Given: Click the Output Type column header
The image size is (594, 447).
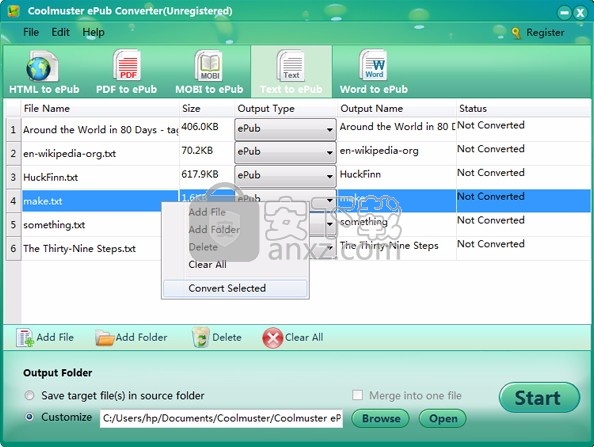Looking at the screenshot, I should [286, 108].
